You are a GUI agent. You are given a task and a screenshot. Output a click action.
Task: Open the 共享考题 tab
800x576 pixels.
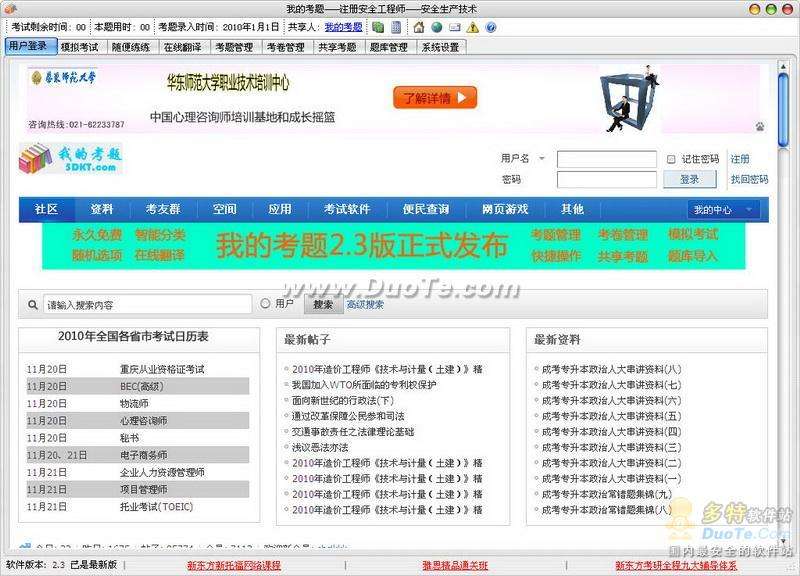coord(337,47)
